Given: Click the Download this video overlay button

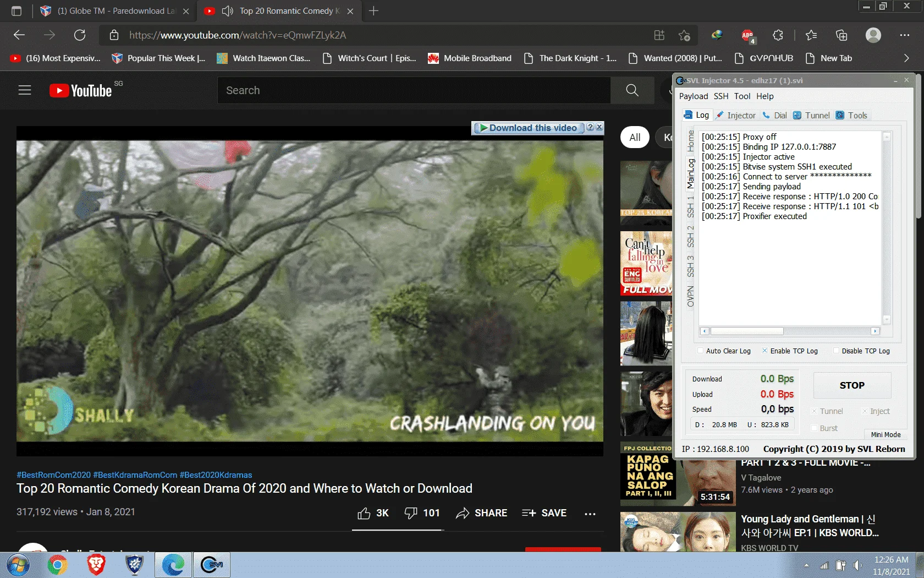Looking at the screenshot, I should coord(528,128).
